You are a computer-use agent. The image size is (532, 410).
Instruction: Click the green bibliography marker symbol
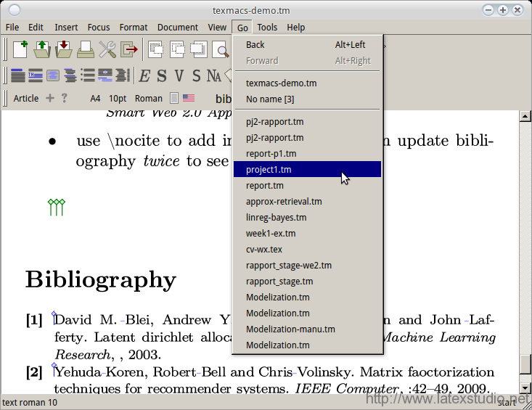tap(57, 208)
